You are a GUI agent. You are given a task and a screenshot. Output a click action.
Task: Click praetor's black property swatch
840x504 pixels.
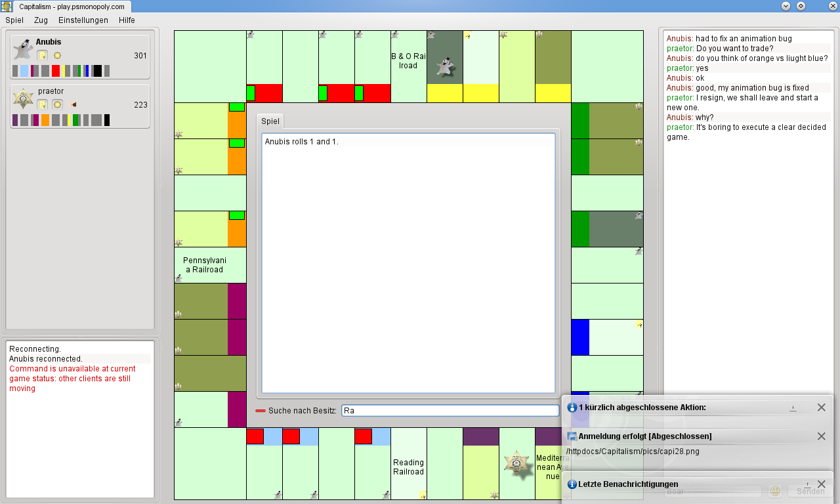click(x=107, y=120)
